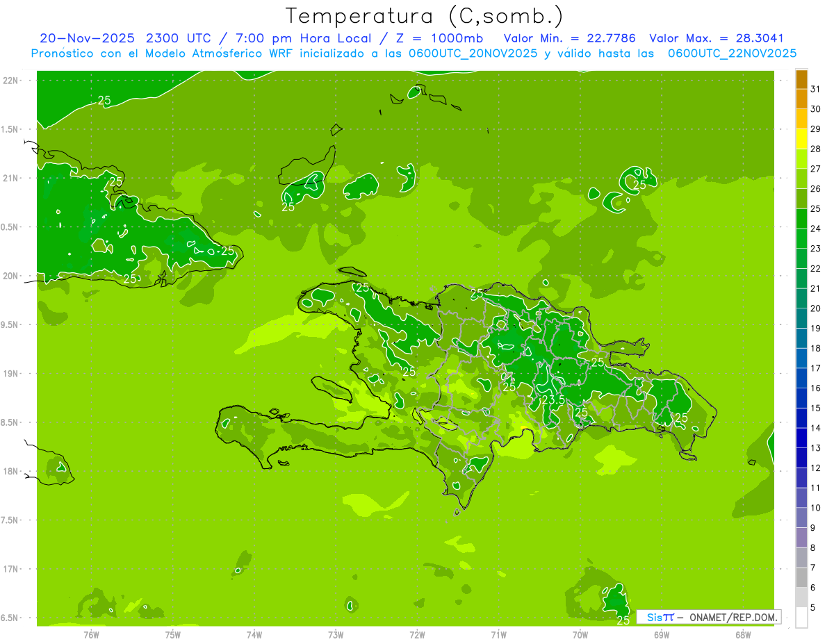Viewport: 834px width, 644px height.
Task: Click the "23.5" contour label
Action: [x=553, y=400]
